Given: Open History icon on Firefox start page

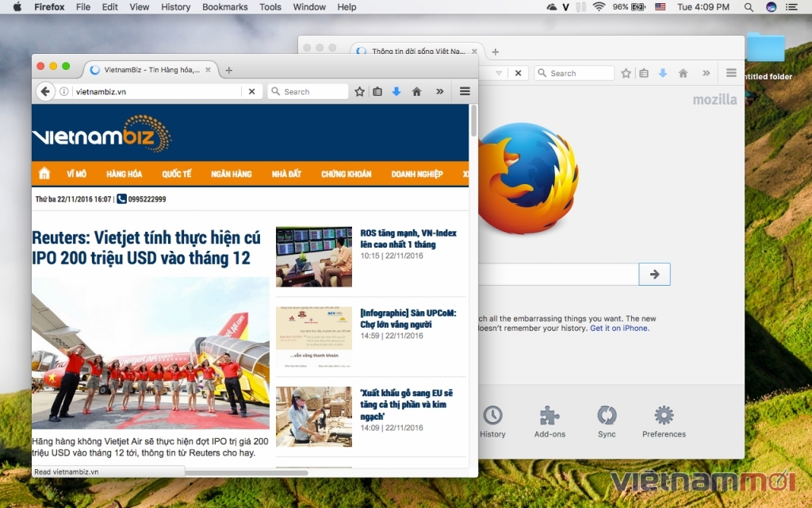Looking at the screenshot, I should [492, 422].
